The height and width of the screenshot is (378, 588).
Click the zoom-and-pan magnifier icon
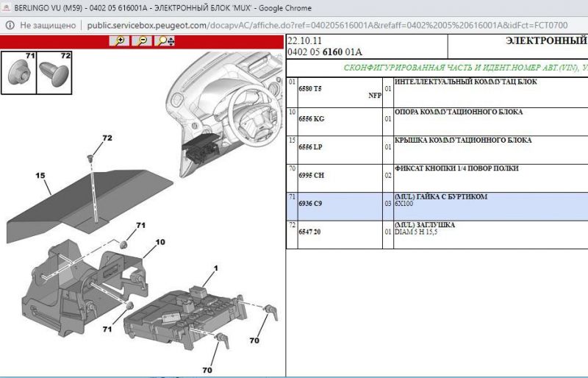[x=165, y=41]
